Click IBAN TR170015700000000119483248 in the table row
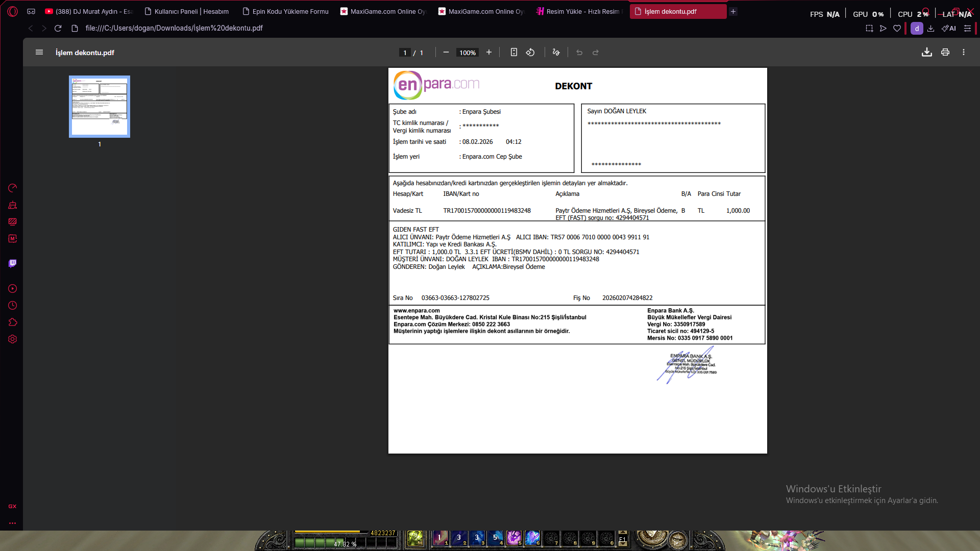This screenshot has width=980, height=551. 487,211
